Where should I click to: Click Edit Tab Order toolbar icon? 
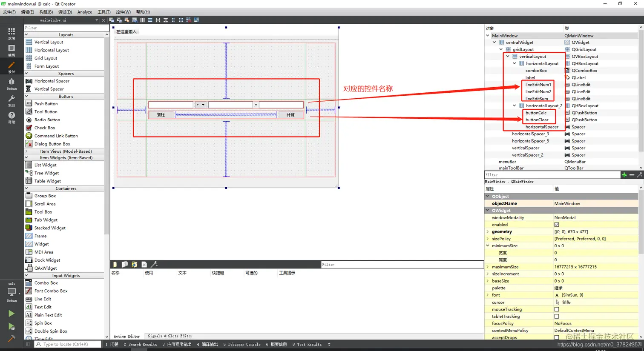coord(135,20)
